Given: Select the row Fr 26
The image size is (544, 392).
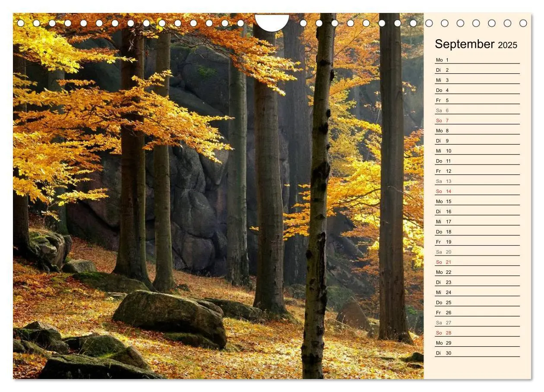Looking at the screenshot, I should click(x=477, y=313).
